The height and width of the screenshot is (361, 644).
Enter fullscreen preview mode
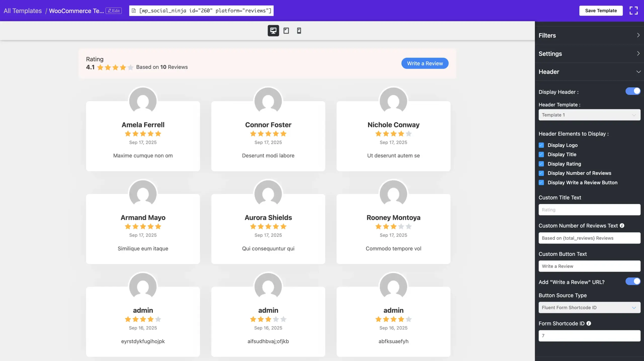pyautogui.click(x=633, y=11)
